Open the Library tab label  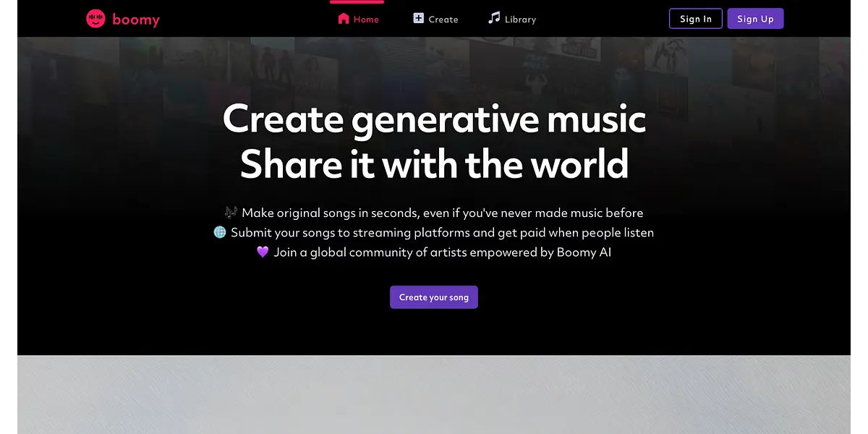[520, 20]
